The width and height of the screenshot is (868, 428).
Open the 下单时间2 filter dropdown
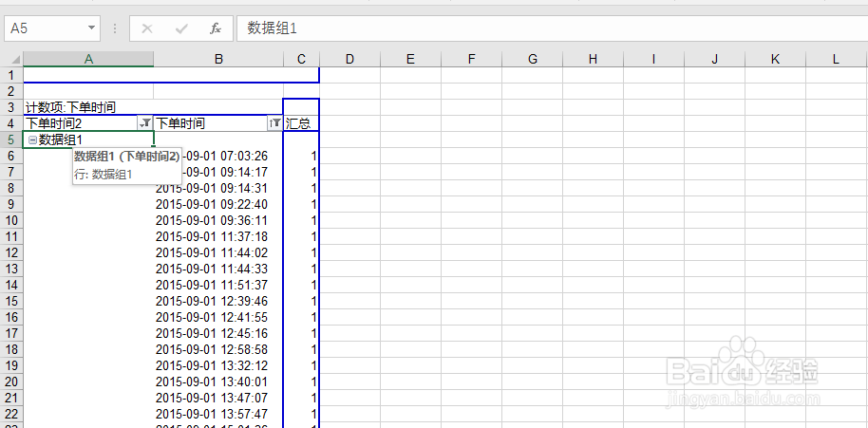coord(145,123)
